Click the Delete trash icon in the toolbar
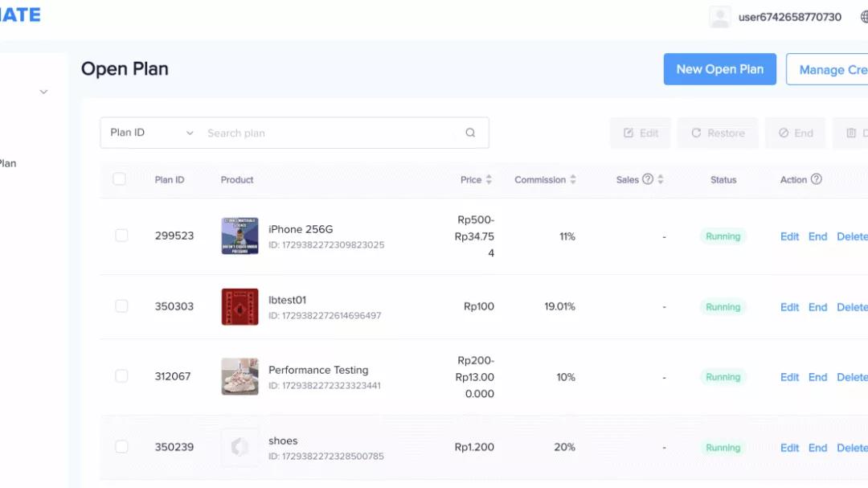868x488 pixels. 850,132
